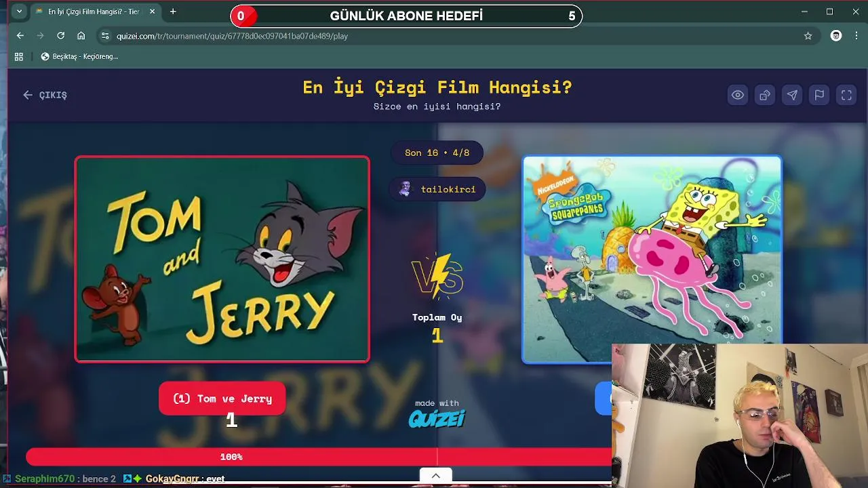
Task: Click the VS lightning emblem
Action: (x=437, y=277)
